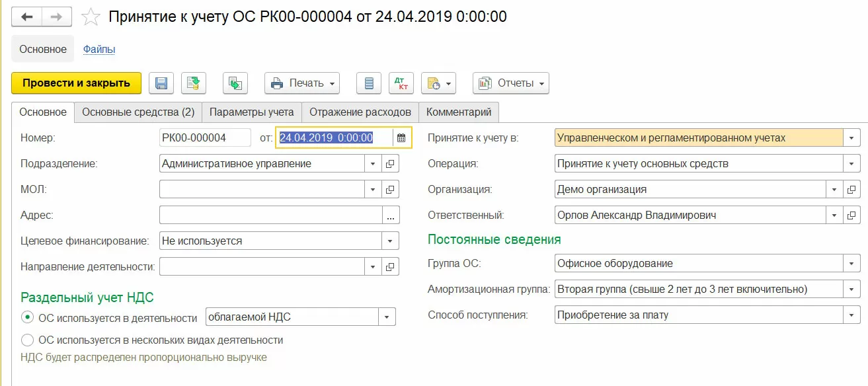This screenshot has width=868, height=386.
Task: Click the save document floppy disk icon
Action: [161, 83]
